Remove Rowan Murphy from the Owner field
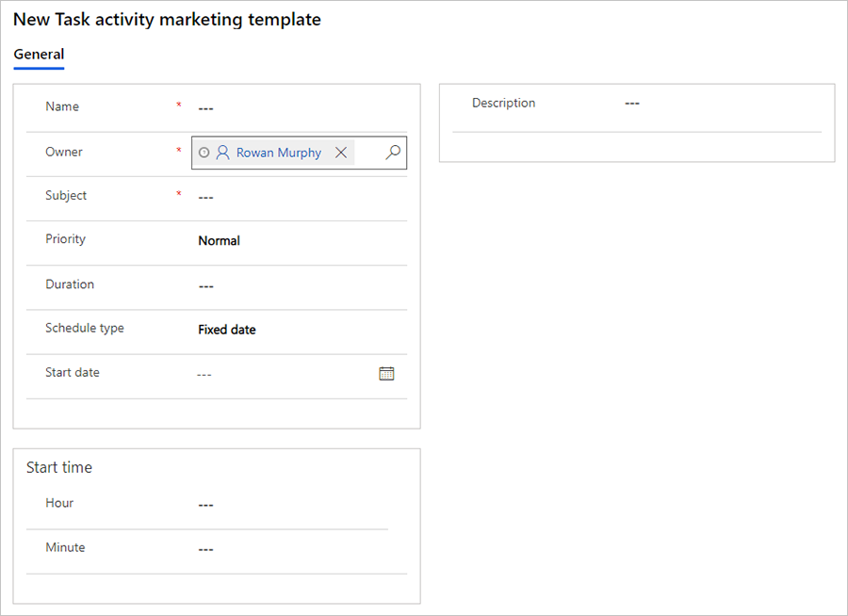This screenshot has width=848, height=616. point(341,153)
